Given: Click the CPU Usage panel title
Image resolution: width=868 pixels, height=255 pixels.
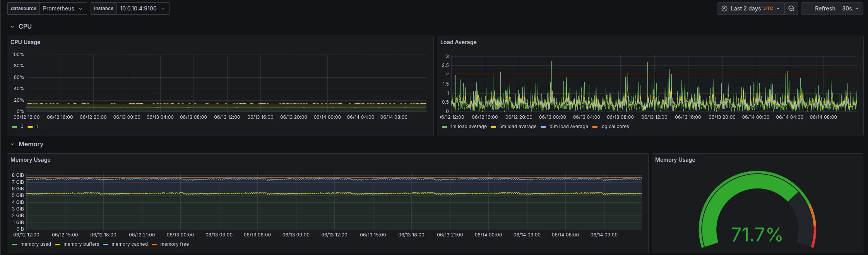Looking at the screenshot, I should pos(25,42).
